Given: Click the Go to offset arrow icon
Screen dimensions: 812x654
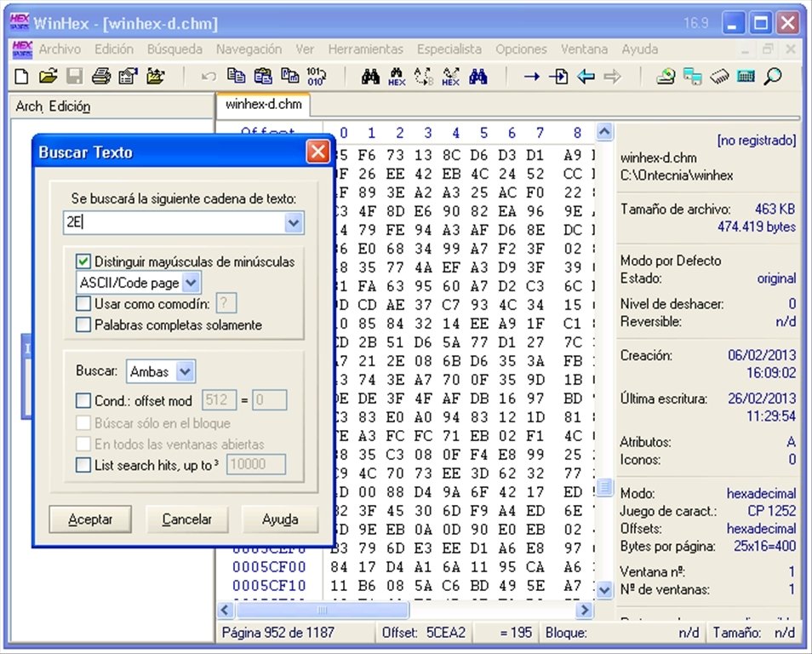Looking at the screenshot, I should point(532,77).
